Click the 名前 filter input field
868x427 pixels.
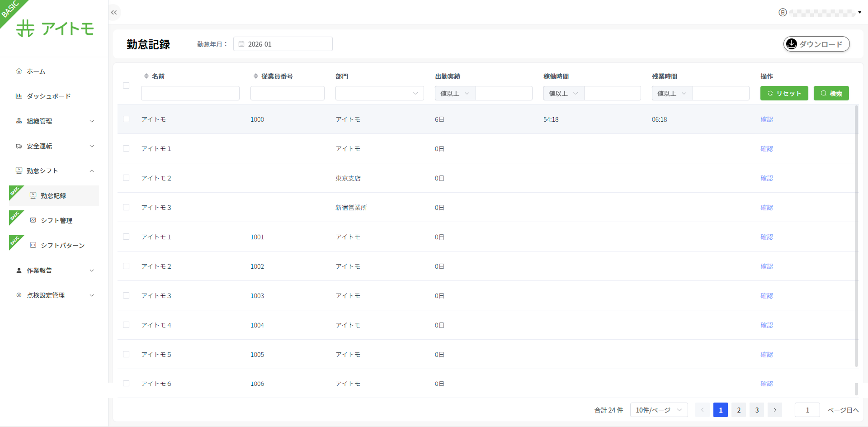point(190,93)
